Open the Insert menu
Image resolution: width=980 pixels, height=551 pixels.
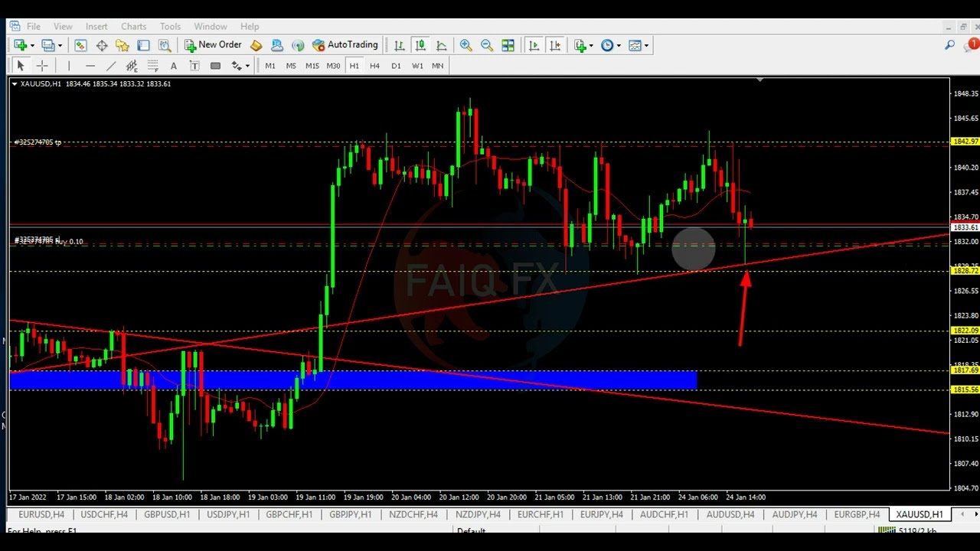pos(96,26)
